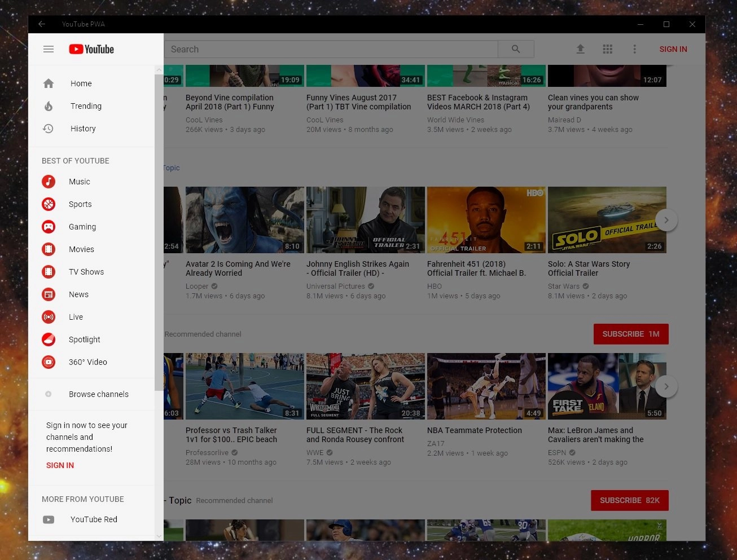This screenshot has width=737, height=560.
Task: Open Sports via its red icon
Action: (x=49, y=204)
